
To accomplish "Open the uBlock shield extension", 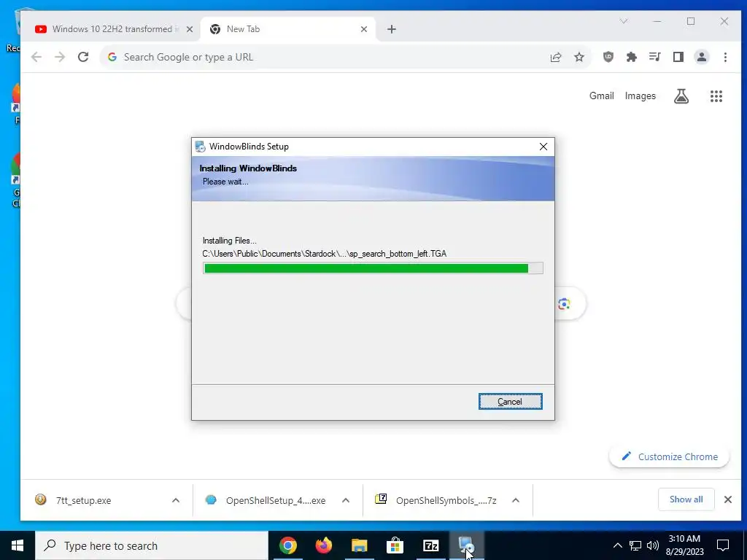I will pyautogui.click(x=608, y=57).
